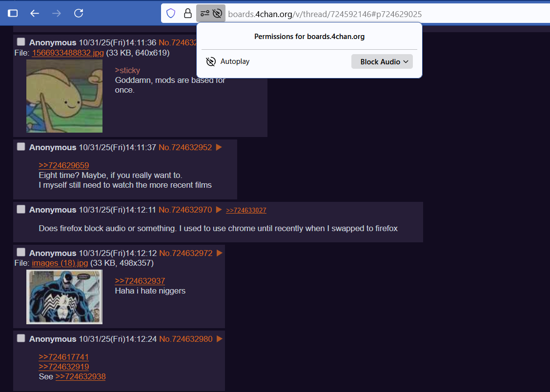
Task: Follow quote link >>724617741
Action: point(64,357)
